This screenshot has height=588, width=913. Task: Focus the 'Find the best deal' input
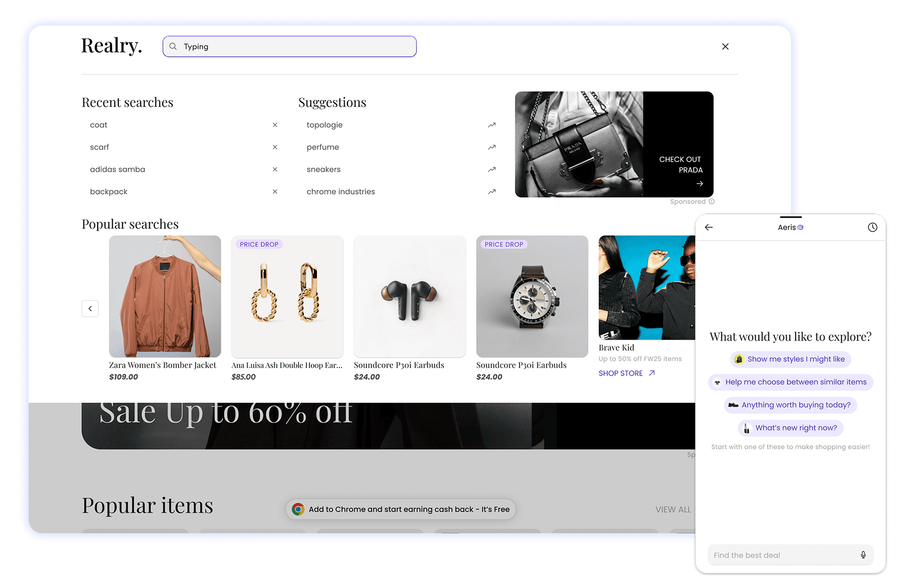pos(791,555)
